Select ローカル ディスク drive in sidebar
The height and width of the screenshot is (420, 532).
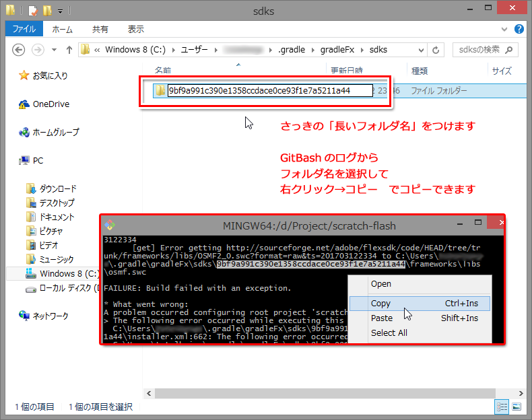69,288
